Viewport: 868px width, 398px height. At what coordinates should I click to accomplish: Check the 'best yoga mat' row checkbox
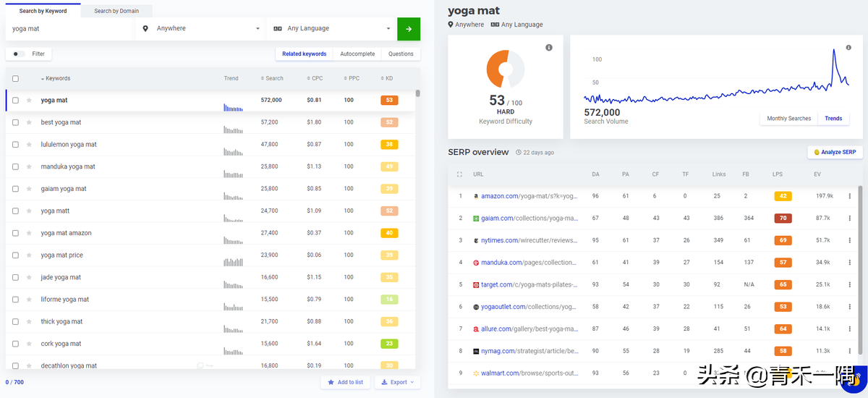click(15, 122)
